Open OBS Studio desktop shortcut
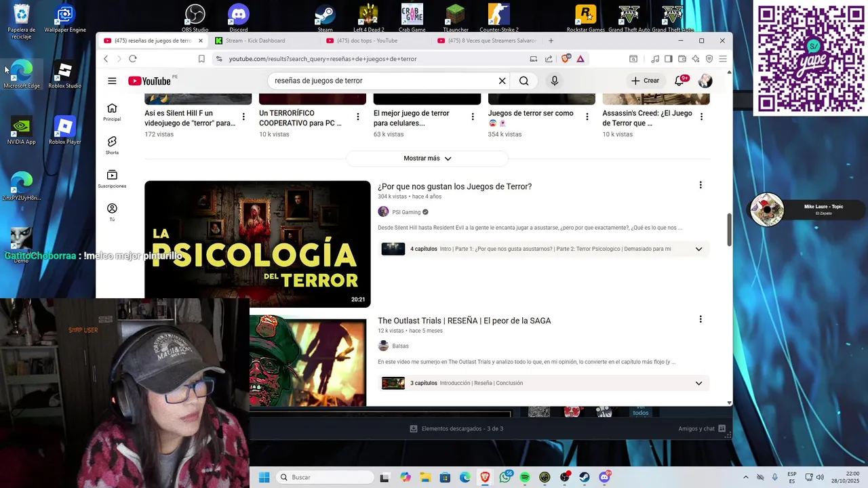The width and height of the screenshot is (868, 488). point(195,18)
